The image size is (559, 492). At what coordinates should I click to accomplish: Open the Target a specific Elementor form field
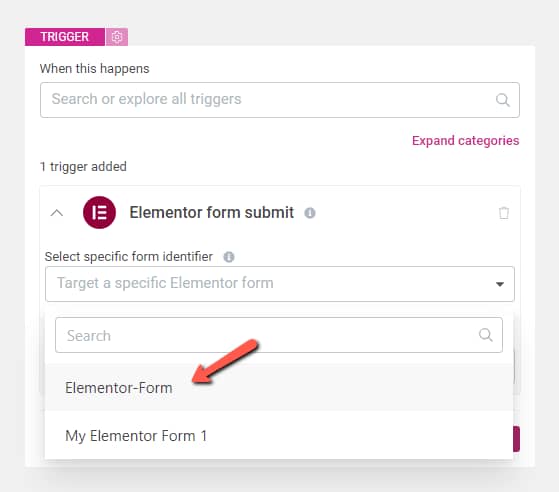tap(280, 284)
